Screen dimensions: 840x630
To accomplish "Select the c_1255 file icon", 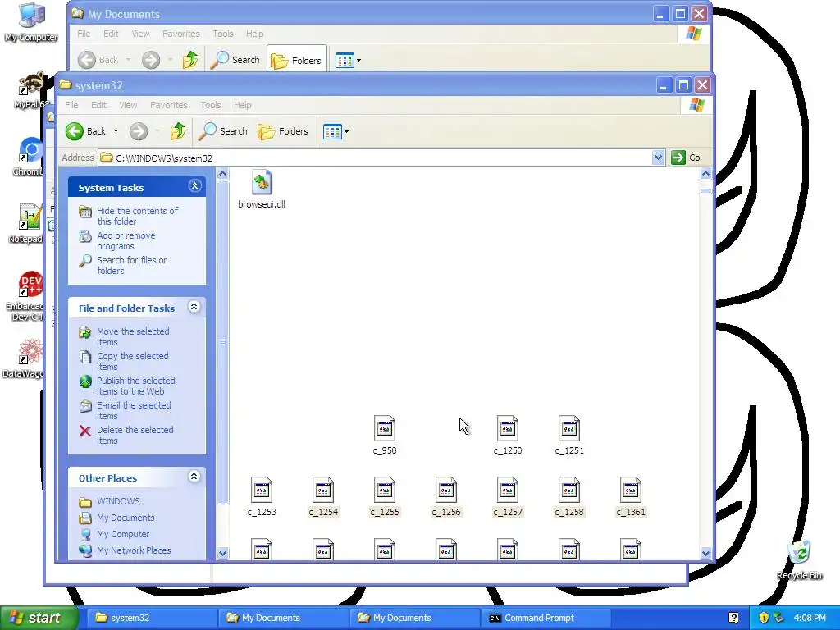I will click(x=385, y=491).
